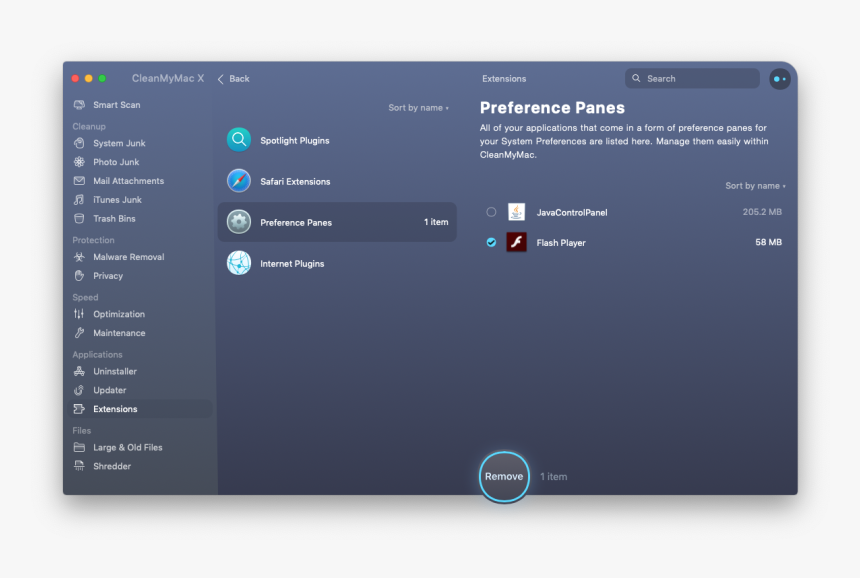Uncheck the Flash Player checkbox
Image resolution: width=860 pixels, height=578 pixels.
click(491, 242)
